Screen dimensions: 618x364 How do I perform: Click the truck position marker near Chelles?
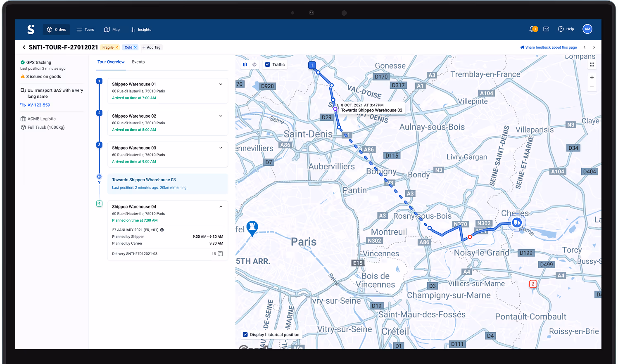(x=517, y=223)
